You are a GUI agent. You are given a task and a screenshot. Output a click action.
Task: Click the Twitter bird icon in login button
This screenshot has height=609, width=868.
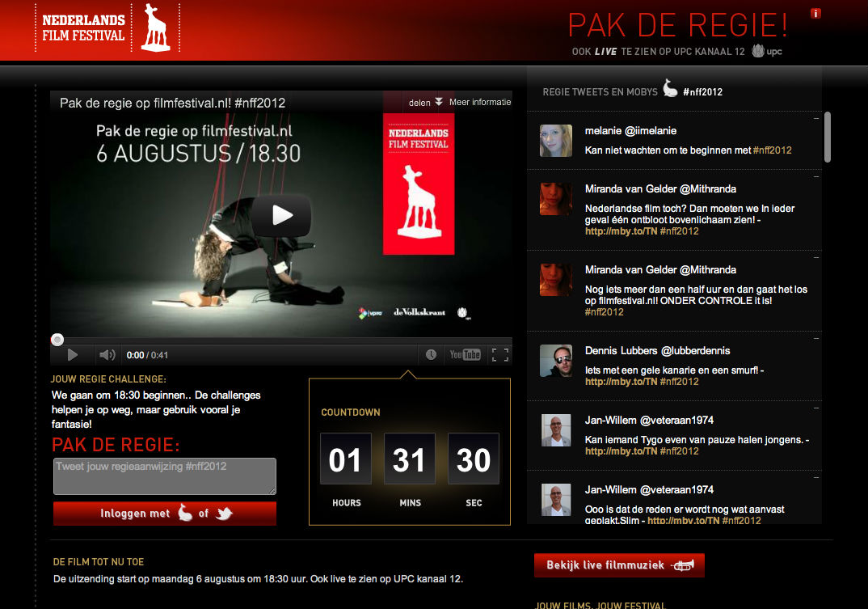click(x=224, y=514)
